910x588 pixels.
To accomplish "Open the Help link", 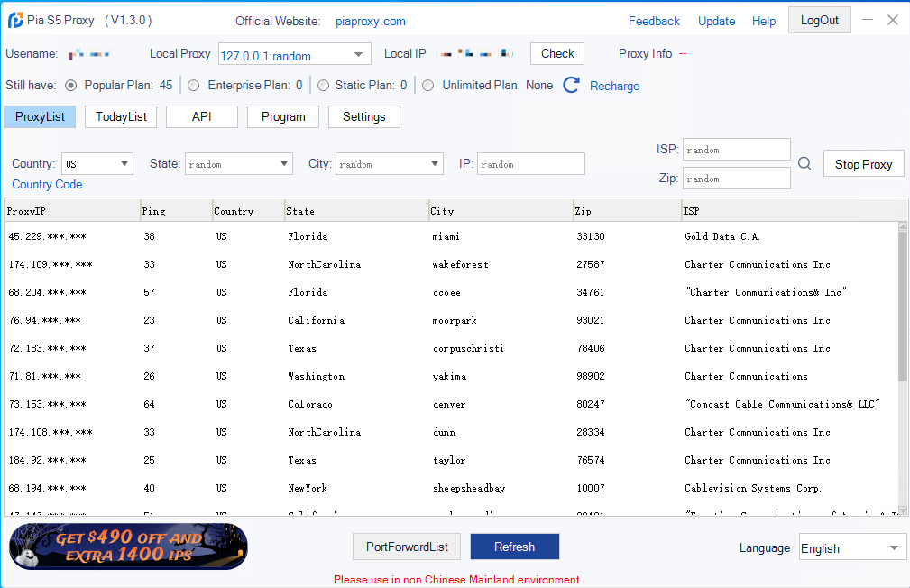I will pos(764,21).
